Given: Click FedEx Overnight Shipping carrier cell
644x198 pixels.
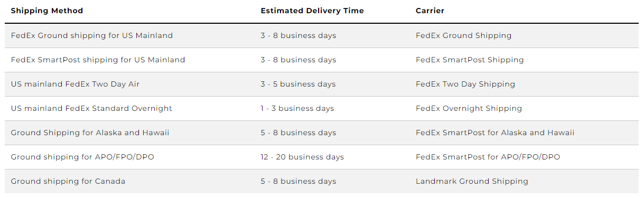Looking at the screenshot, I should pyautogui.click(x=469, y=109).
